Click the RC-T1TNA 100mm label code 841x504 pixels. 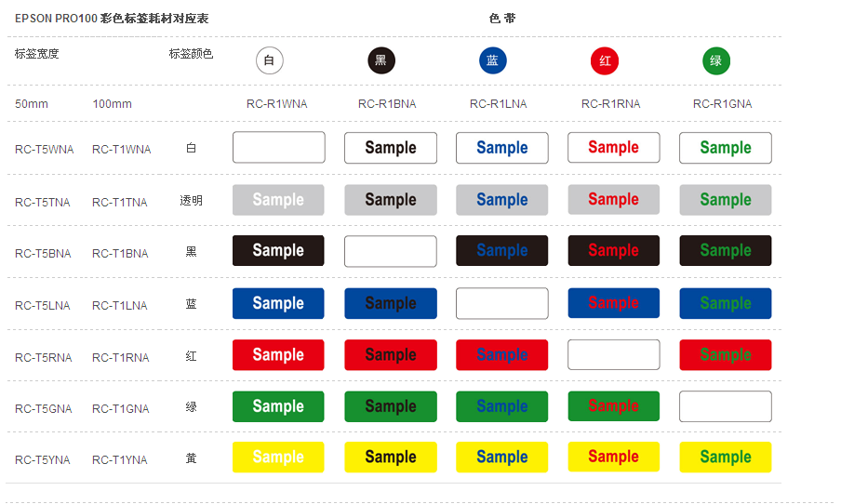click(x=120, y=203)
